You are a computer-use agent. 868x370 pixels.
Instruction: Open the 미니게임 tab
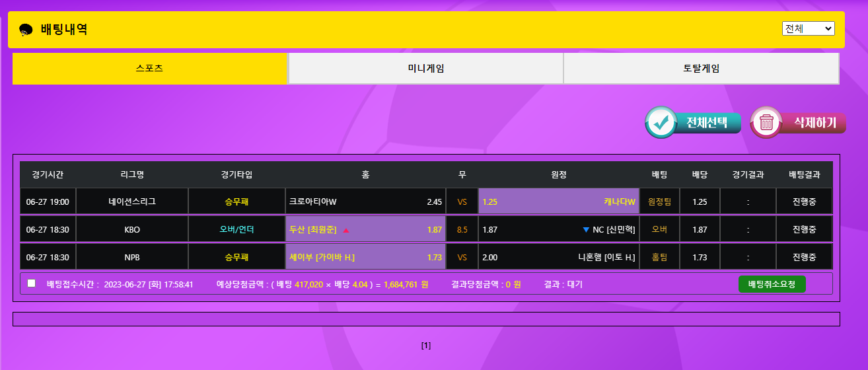click(x=425, y=69)
